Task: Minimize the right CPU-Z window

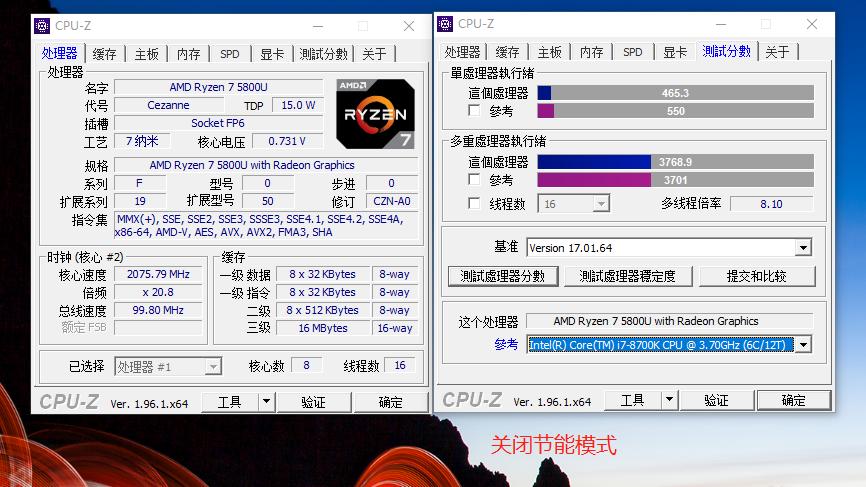Action: pos(721,24)
